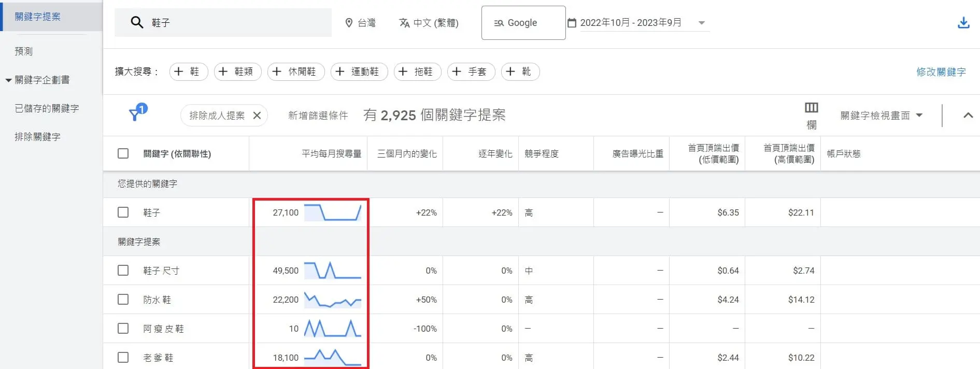This screenshot has height=369, width=980.
Task: Click the Taiwan location pin icon
Action: click(349, 23)
